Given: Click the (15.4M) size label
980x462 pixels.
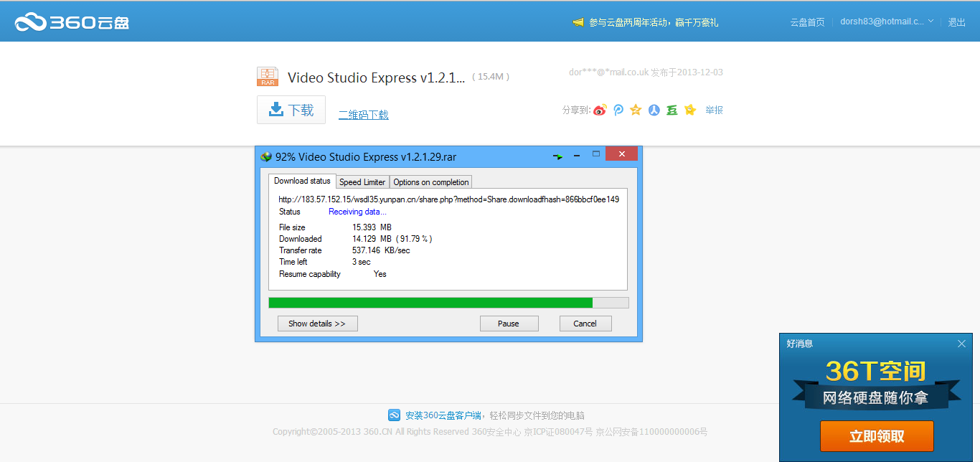Looking at the screenshot, I should [491, 77].
